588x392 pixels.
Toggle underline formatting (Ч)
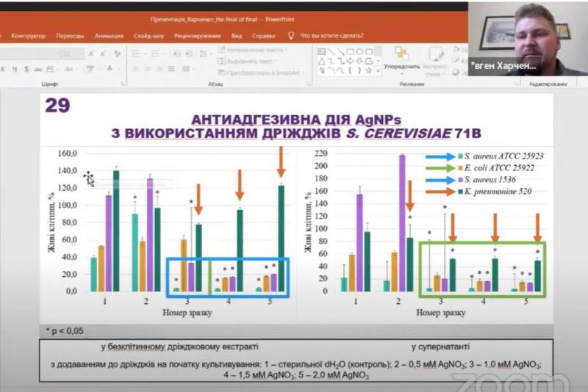[15, 69]
